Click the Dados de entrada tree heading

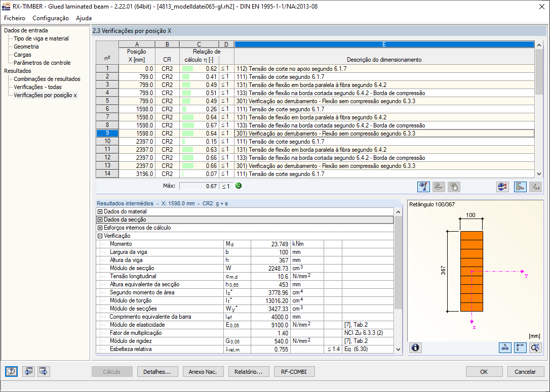(x=26, y=30)
